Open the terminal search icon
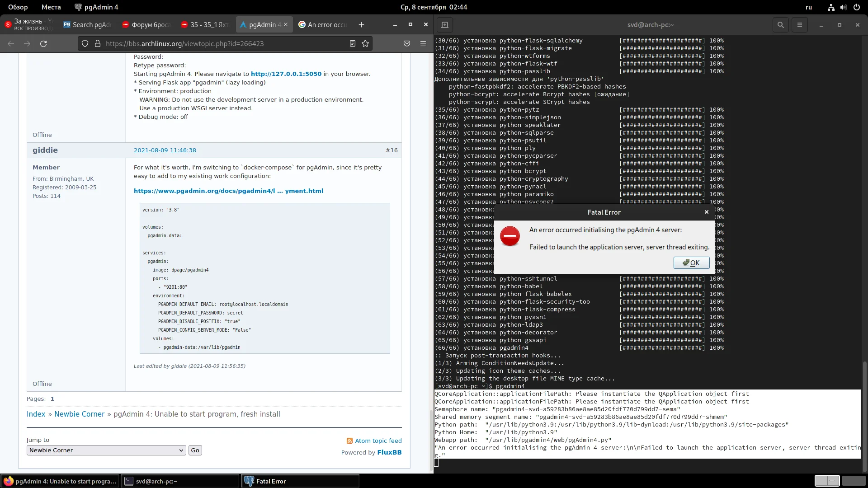868x488 pixels. coord(780,25)
